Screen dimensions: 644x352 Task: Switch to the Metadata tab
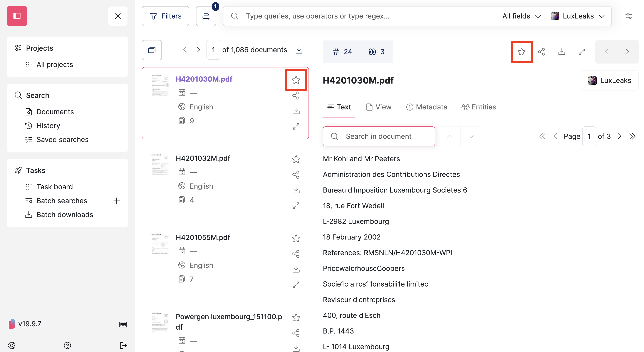pyautogui.click(x=427, y=107)
